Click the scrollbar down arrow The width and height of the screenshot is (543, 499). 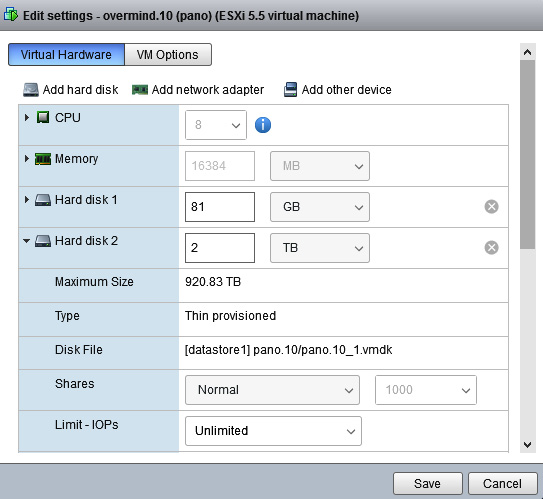[527, 445]
